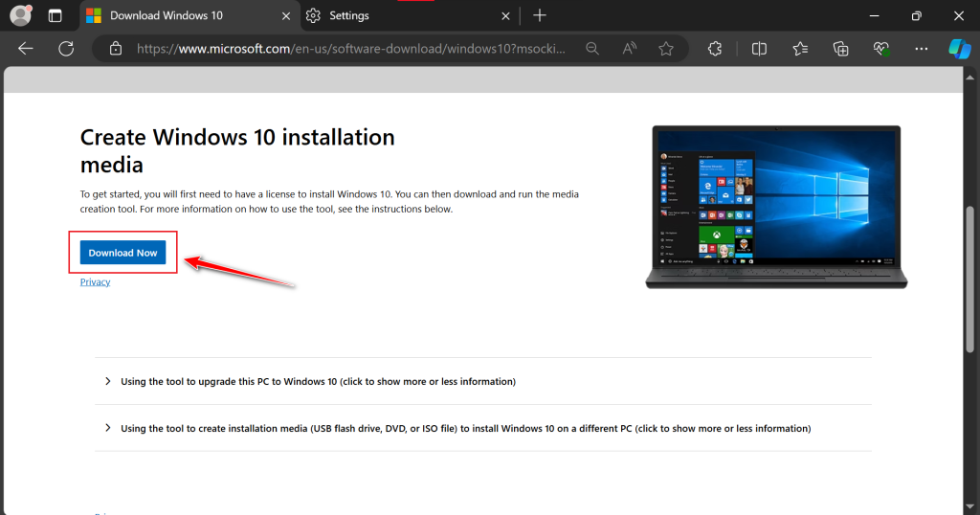
Task: Open Collections panel
Action: (x=840, y=49)
